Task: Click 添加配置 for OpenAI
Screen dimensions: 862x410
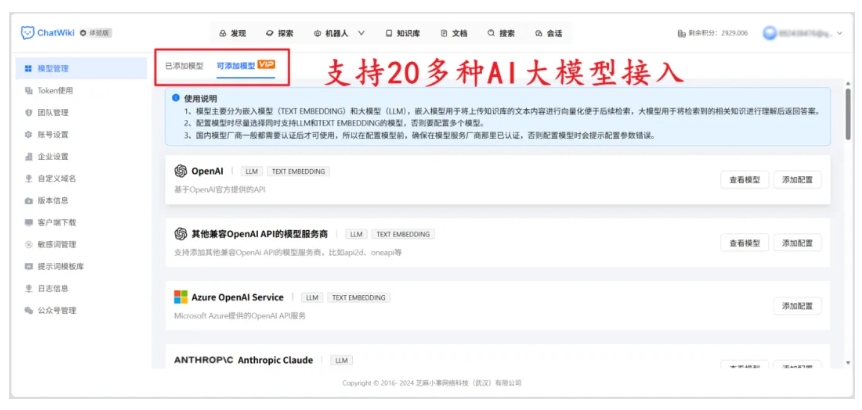Action: pos(797,180)
